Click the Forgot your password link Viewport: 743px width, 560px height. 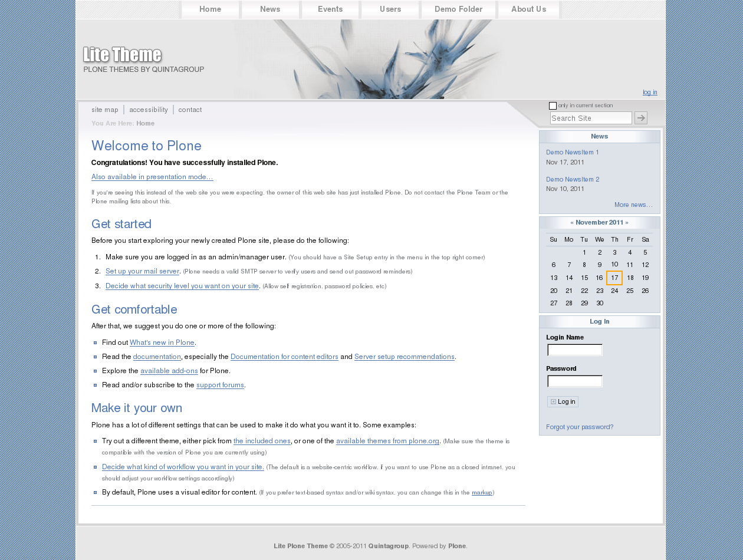tap(580, 427)
